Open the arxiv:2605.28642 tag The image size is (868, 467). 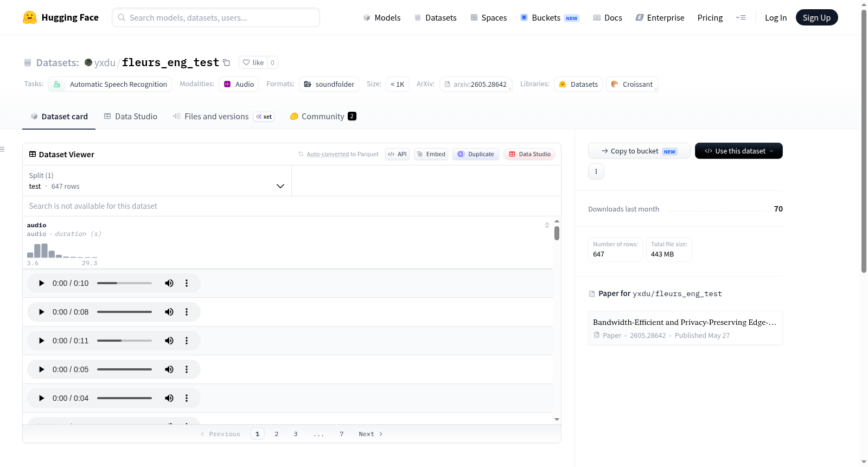tap(476, 84)
